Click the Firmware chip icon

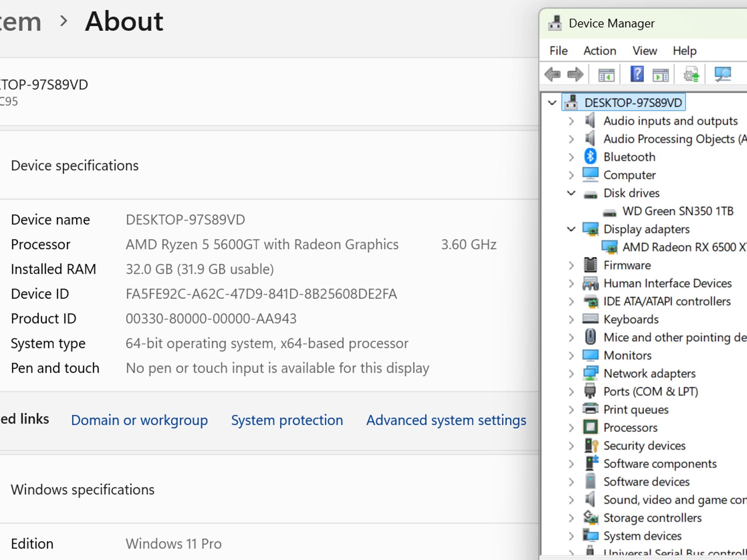[590, 265]
